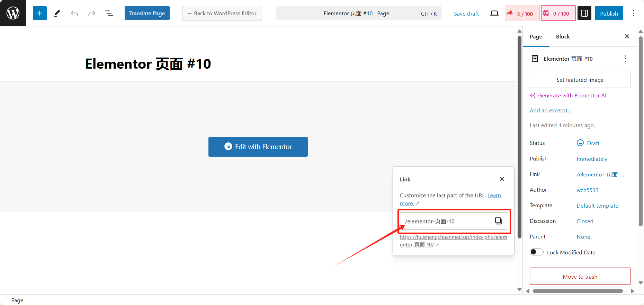Image resolution: width=644 pixels, height=305 pixels.
Task: Publish the page
Action: [609, 13]
